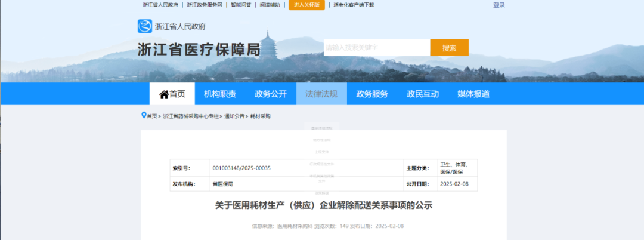This screenshot has height=240, width=644.
Task: Click 浙江省药械采购中心专栏 breadcrumb
Action: click(x=191, y=116)
